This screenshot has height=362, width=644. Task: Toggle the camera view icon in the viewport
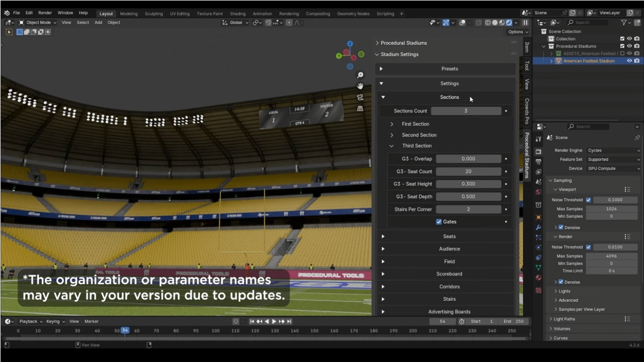point(359,98)
